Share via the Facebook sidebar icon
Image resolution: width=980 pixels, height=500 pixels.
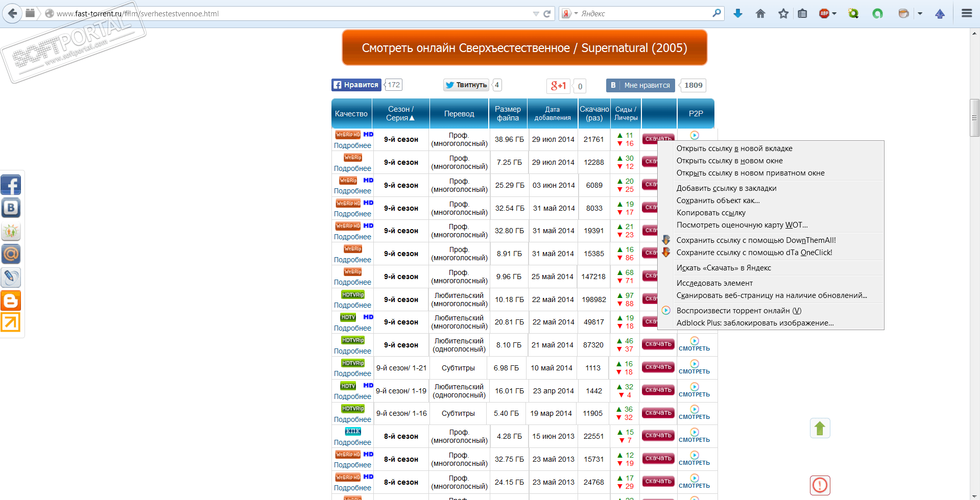(x=11, y=185)
